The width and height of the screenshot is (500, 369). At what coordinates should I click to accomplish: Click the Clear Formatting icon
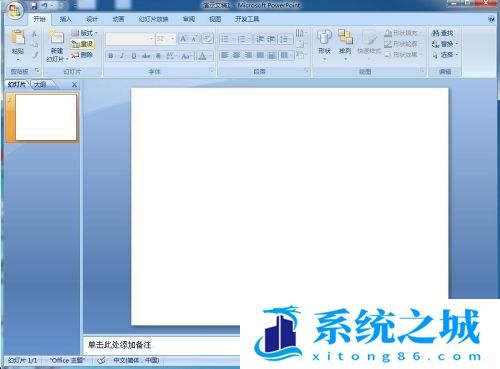tap(207, 38)
